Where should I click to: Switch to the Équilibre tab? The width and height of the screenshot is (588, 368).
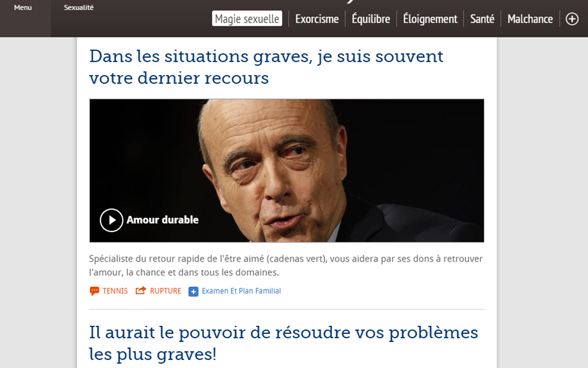pos(371,19)
